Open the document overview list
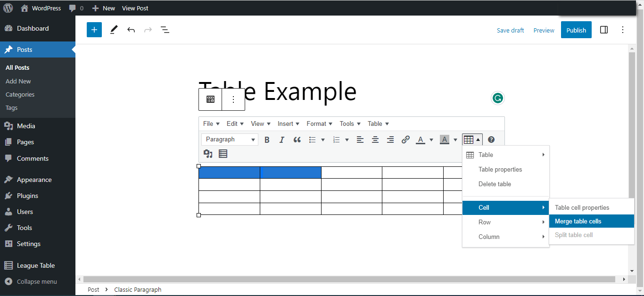 tap(165, 30)
